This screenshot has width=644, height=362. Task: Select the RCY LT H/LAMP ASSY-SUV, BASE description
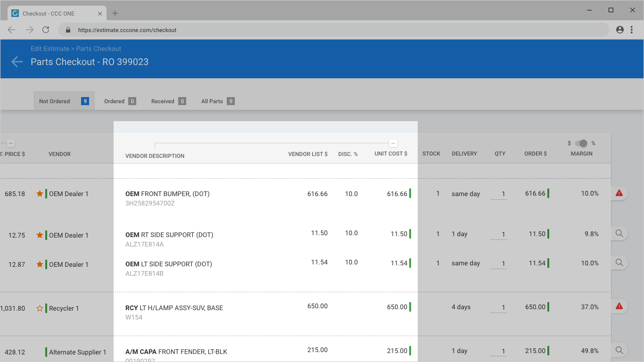click(x=174, y=308)
